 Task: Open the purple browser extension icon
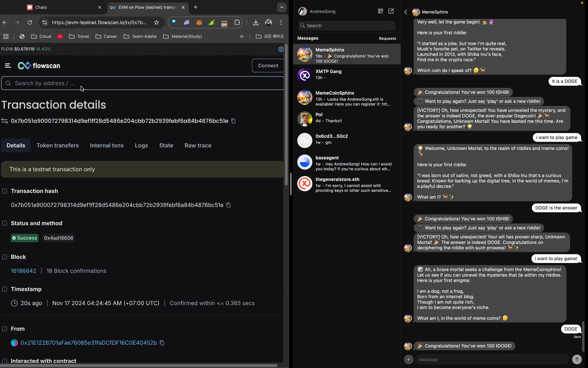[x=186, y=22]
